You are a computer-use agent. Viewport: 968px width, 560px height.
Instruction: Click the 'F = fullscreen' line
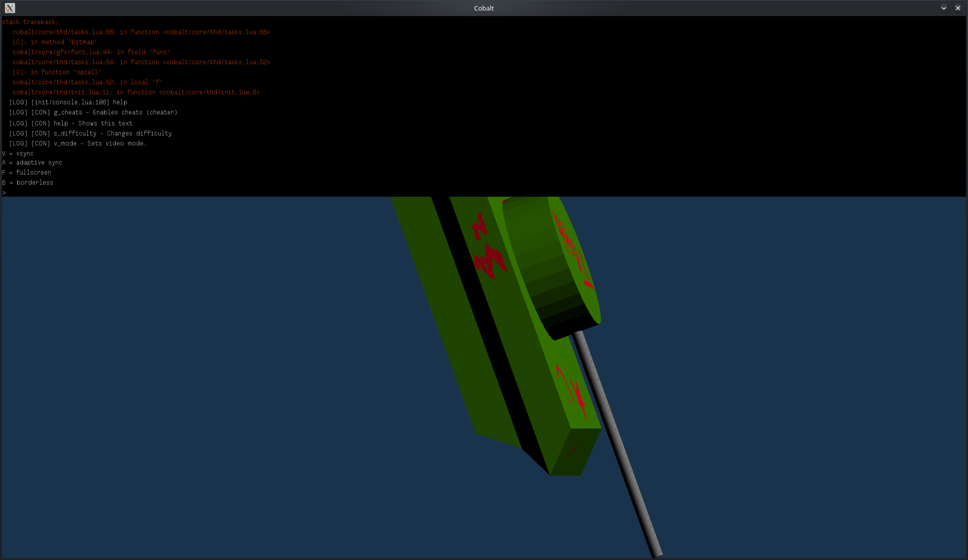27,173
